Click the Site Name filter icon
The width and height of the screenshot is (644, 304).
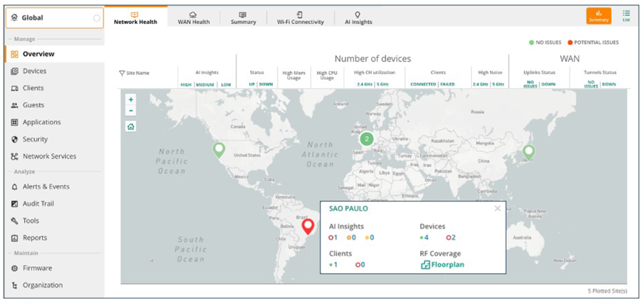(122, 73)
